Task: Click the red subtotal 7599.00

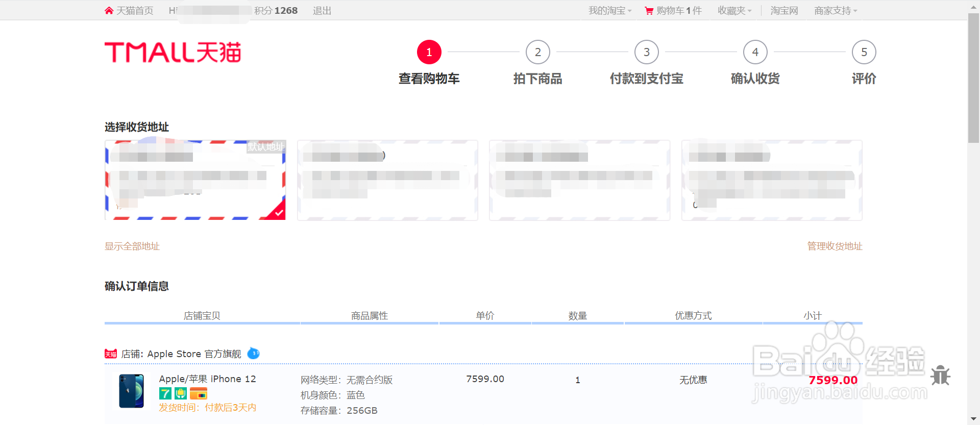Action: (833, 380)
